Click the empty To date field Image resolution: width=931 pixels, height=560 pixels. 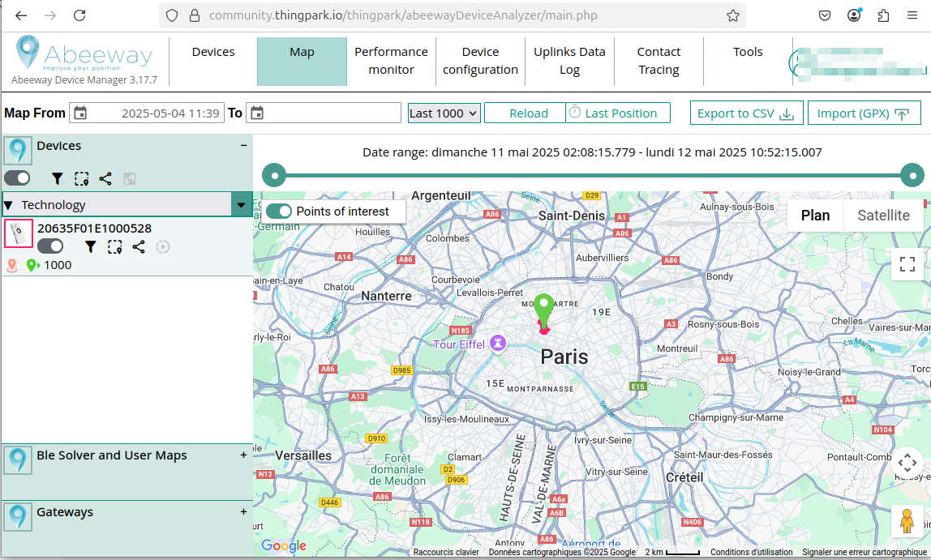tap(324, 113)
